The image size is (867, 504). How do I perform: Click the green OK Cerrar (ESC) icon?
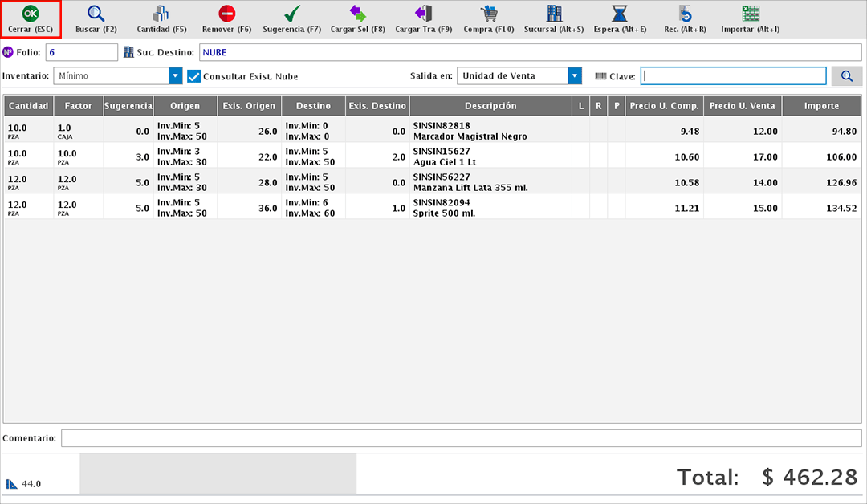coord(31,14)
